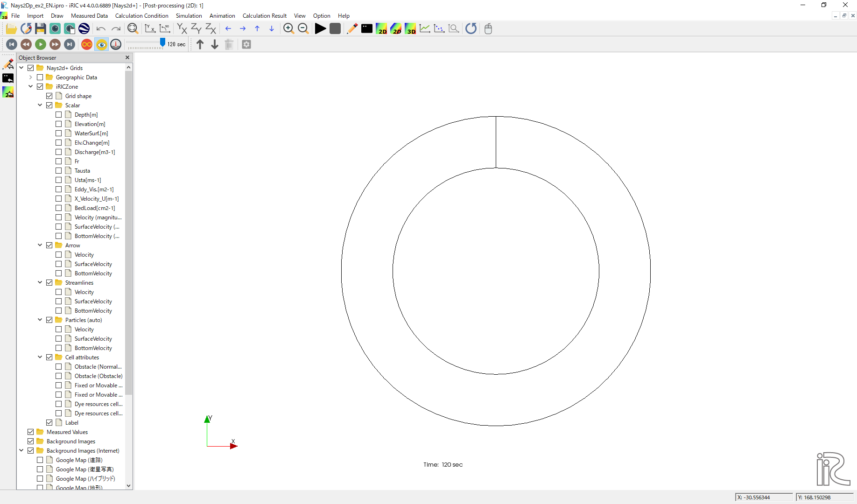Start the simulation with the black Run icon
The image size is (857, 504).
tap(320, 28)
